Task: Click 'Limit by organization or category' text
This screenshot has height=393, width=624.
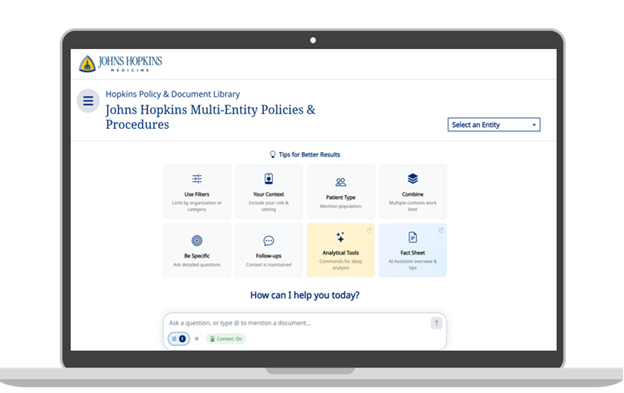Action: point(197,206)
